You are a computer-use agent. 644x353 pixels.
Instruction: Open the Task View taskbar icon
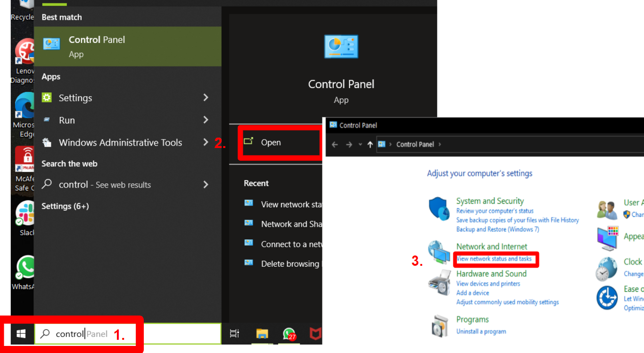234,334
